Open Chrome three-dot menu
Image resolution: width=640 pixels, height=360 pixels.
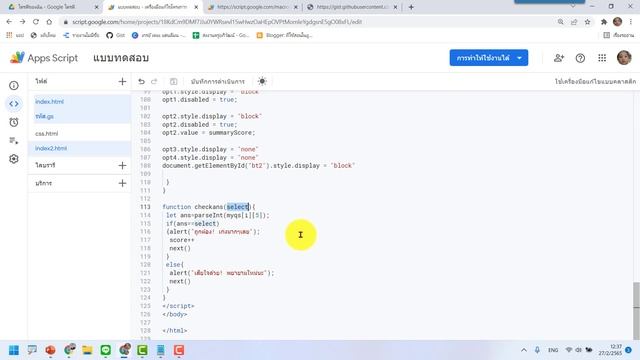(631, 22)
